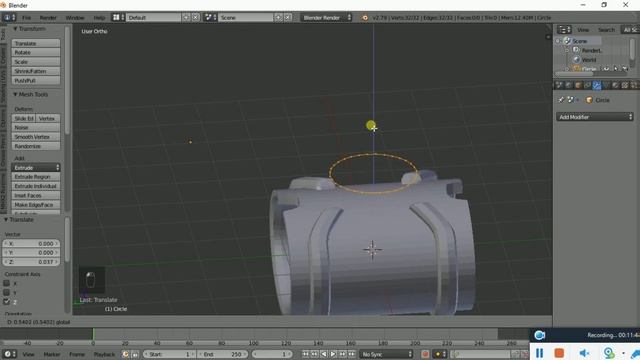Image resolution: width=640 pixels, height=360 pixels.
Task: Expand RenderLayers entry in outliner
Action: (567, 50)
